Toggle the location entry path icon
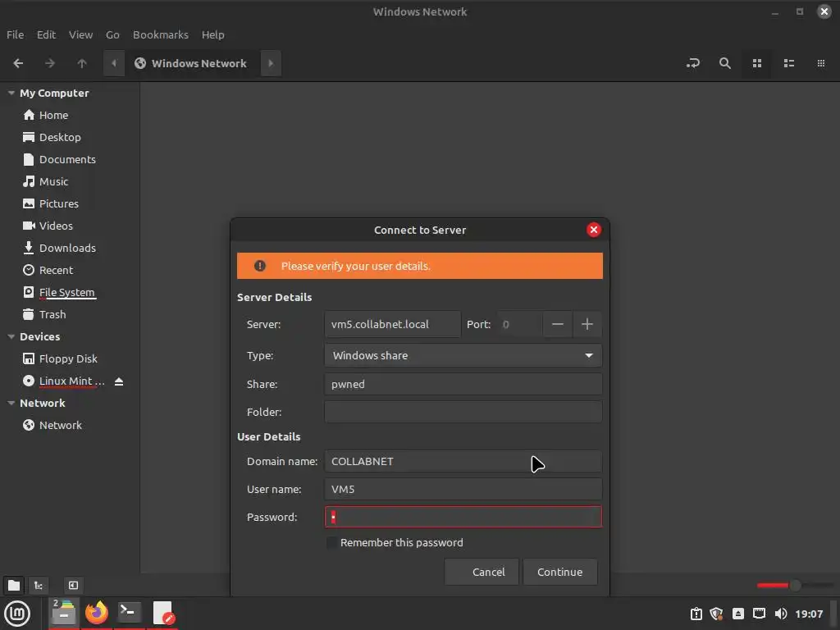The height and width of the screenshot is (630, 840). tap(692, 63)
